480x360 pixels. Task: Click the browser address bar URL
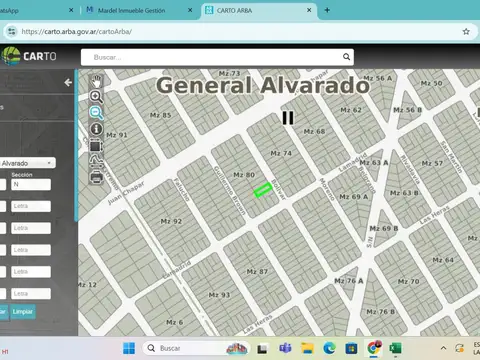[x=77, y=32]
